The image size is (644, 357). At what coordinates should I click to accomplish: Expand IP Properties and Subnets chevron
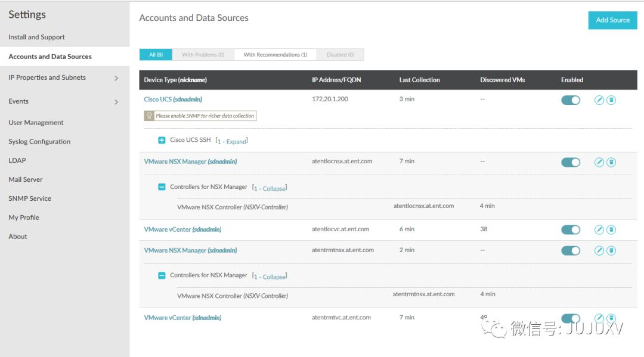tap(116, 78)
